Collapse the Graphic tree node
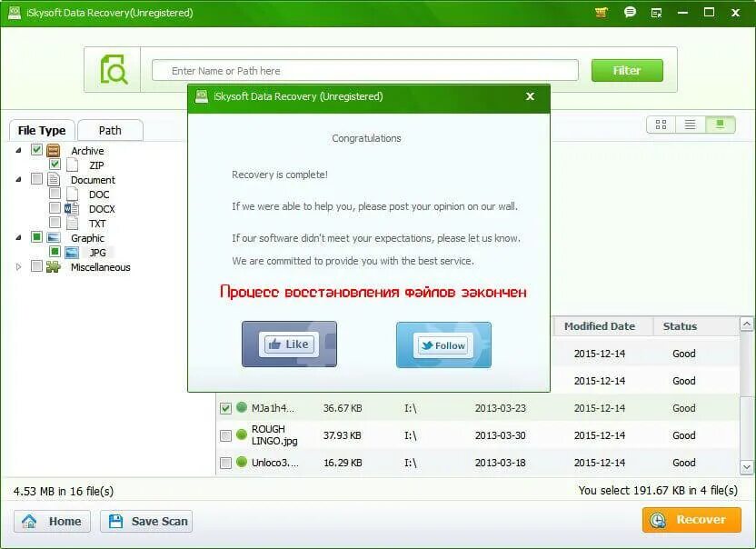The height and width of the screenshot is (549, 756). tap(18, 237)
